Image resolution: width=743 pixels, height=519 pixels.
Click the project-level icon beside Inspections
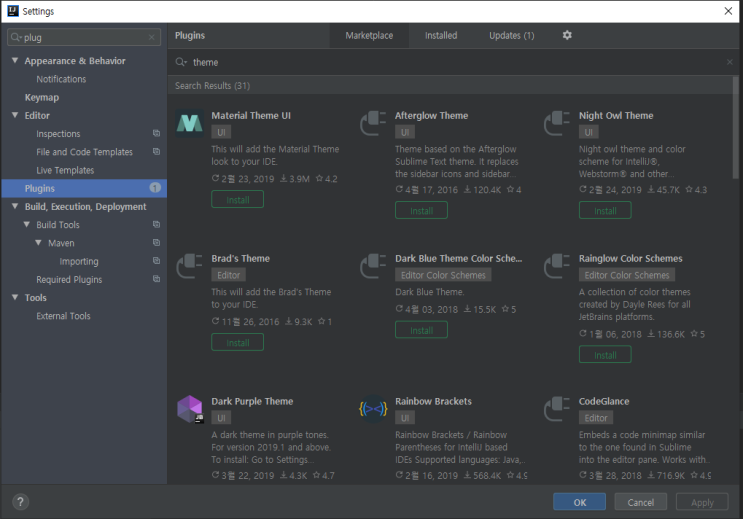(156, 133)
